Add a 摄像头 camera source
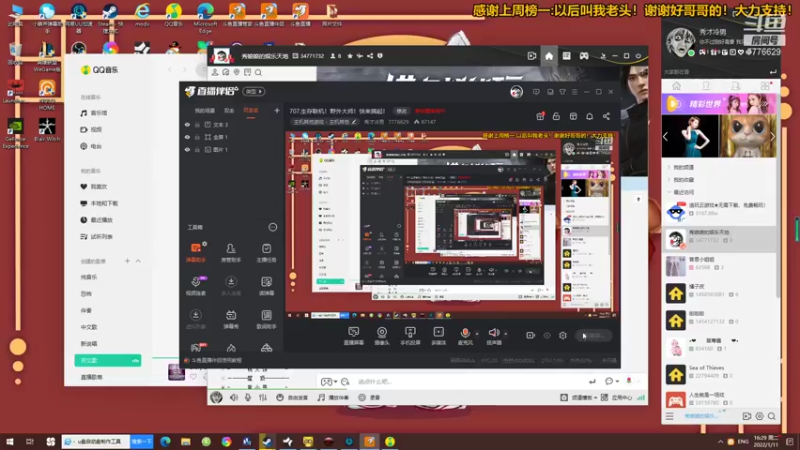Viewport: 800px width, 450px height. coord(382,336)
